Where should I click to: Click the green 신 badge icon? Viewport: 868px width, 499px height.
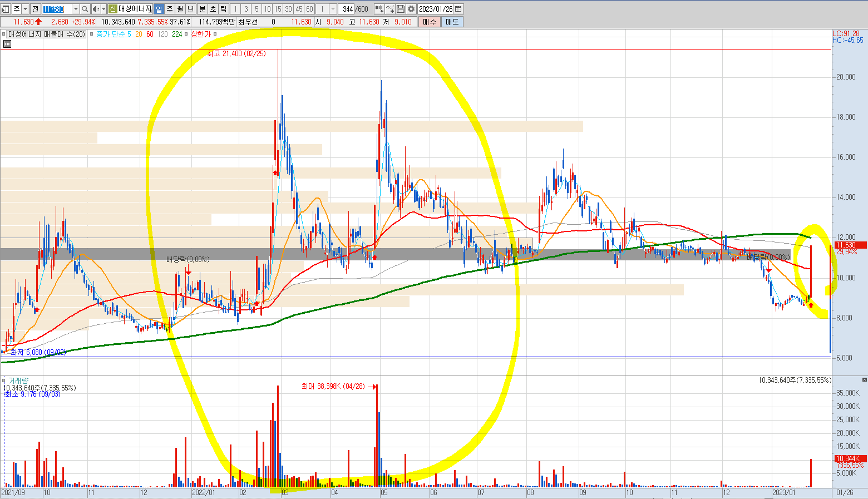[112, 9]
